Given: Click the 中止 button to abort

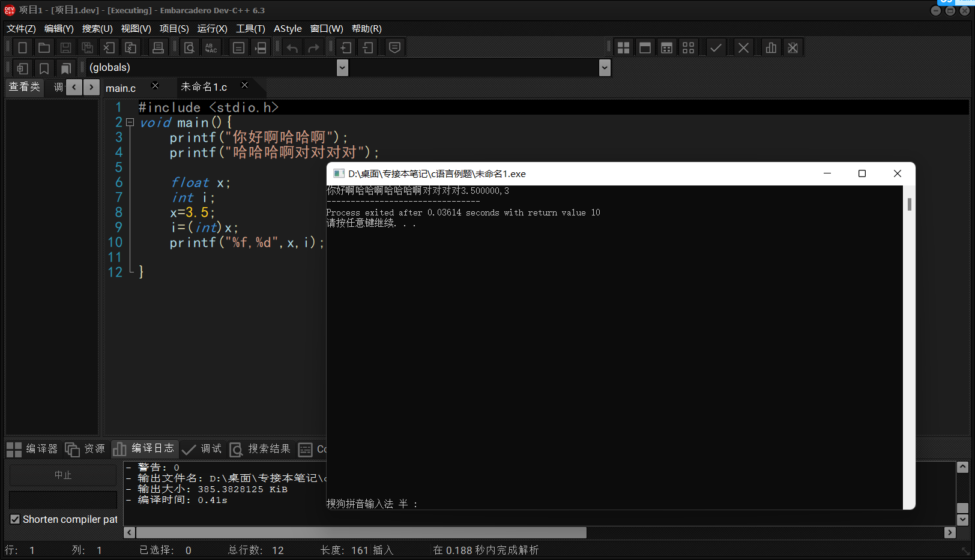Looking at the screenshot, I should (x=63, y=475).
